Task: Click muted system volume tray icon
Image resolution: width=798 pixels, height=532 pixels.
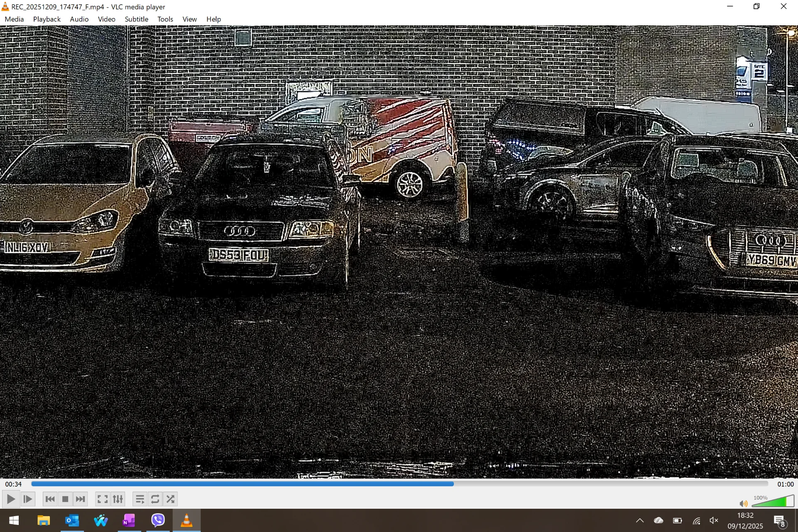Action: (x=714, y=520)
